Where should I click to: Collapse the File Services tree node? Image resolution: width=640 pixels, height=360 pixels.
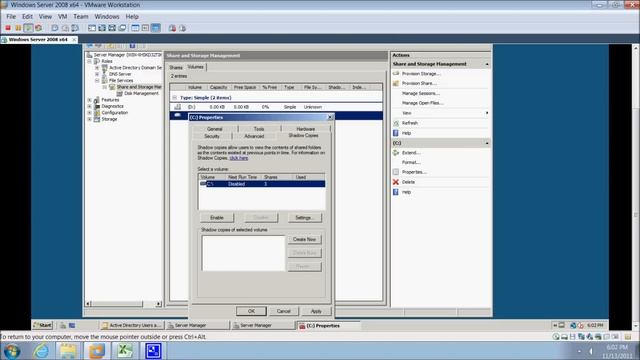[x=97, y=80]
